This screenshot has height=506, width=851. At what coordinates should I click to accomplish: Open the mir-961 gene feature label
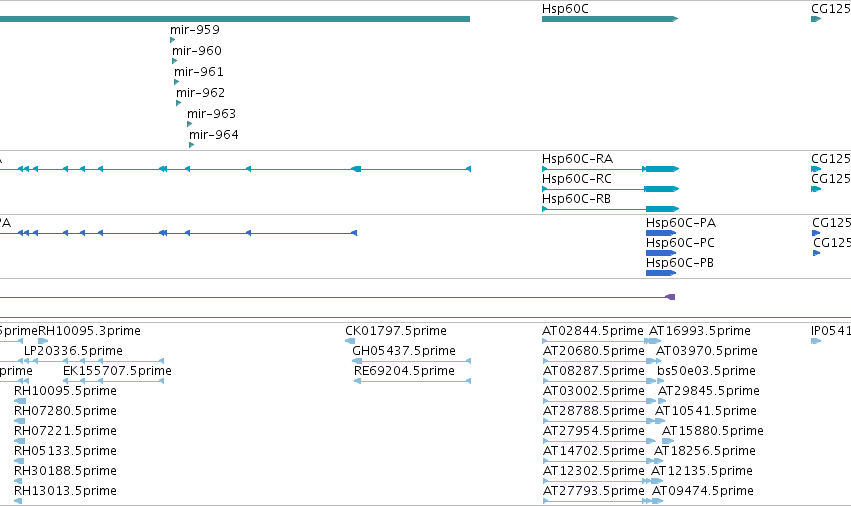[x=199, y=72]
